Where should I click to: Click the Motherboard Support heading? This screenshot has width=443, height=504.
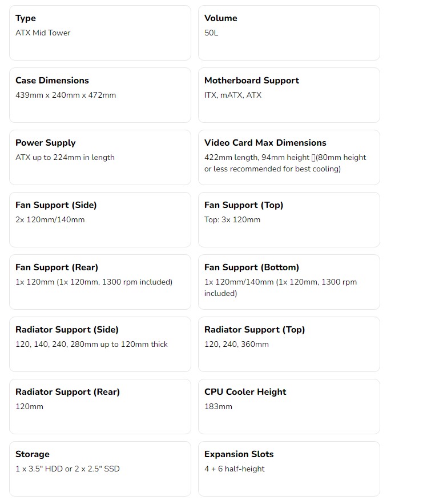pyautogui.click(x=252, y=81)
